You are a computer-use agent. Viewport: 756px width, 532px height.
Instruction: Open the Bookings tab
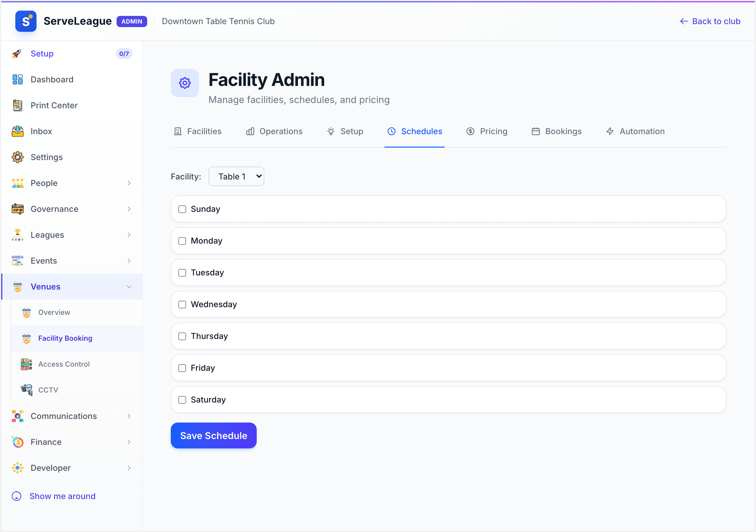click(x=557, y=131)
